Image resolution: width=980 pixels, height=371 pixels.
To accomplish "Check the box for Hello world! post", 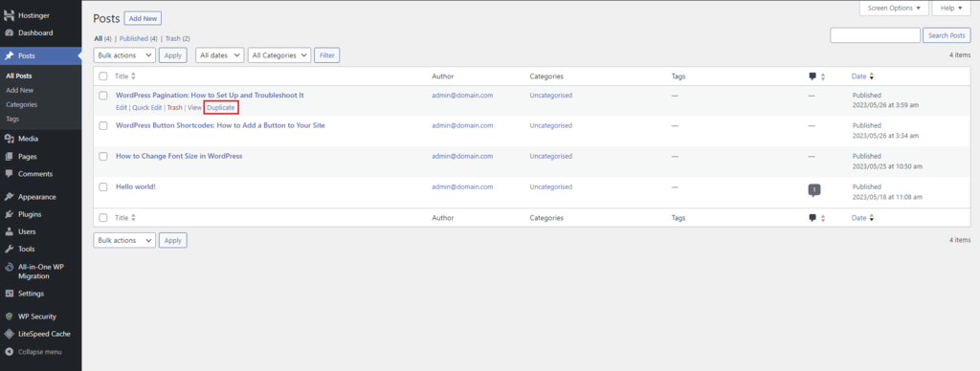I will pyautogui.click(x=103, y=186).
